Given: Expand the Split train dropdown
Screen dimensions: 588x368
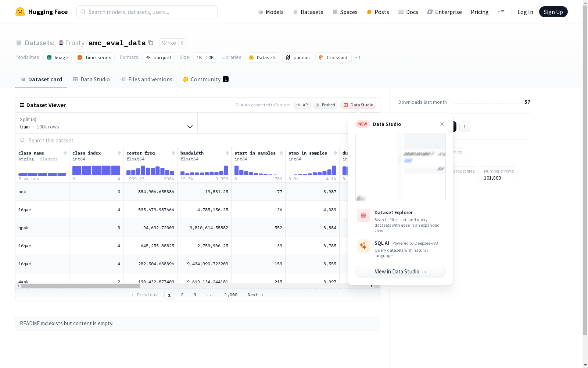Looking at the screenshot, I should (107, 123).
